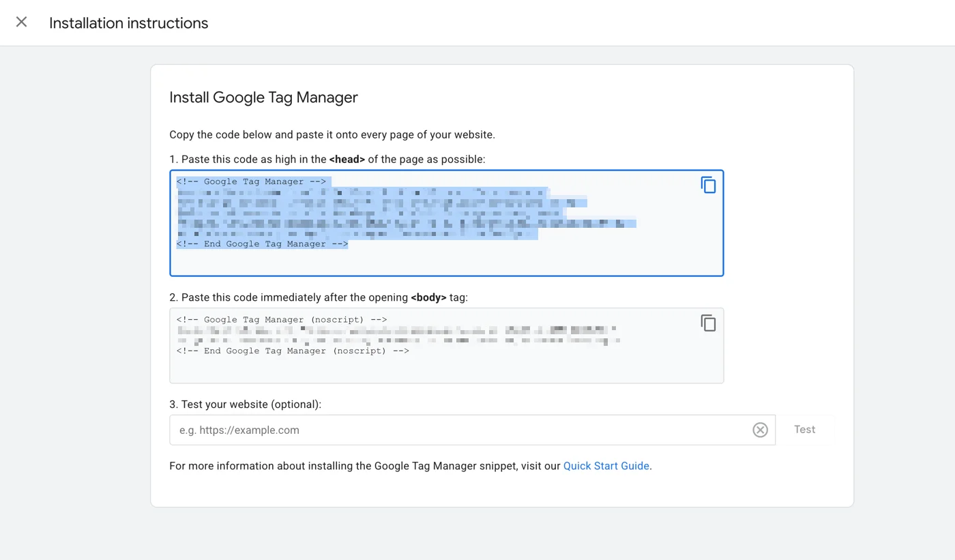Click the bold <head> text in step 1
955x560 pixels.
tap(347, 159)
